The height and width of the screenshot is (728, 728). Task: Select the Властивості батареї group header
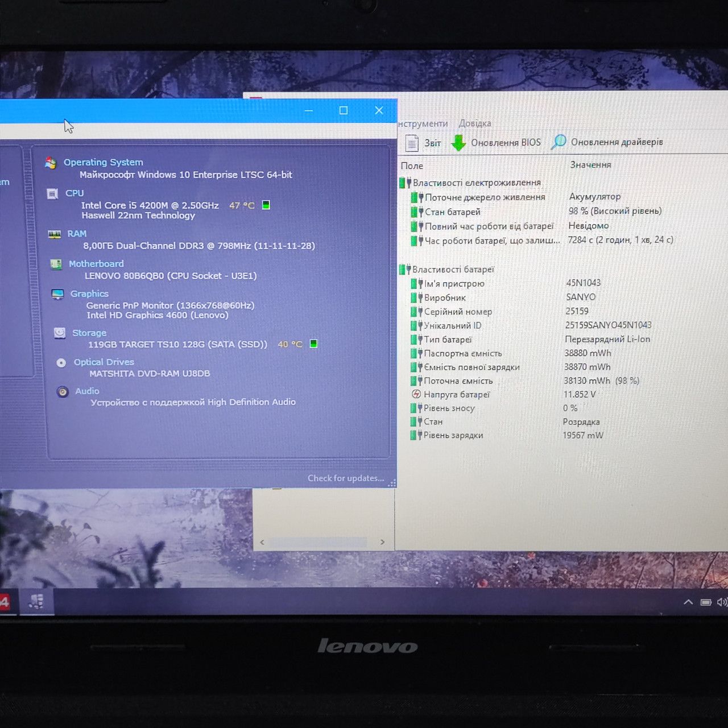(x=453, y=269)
